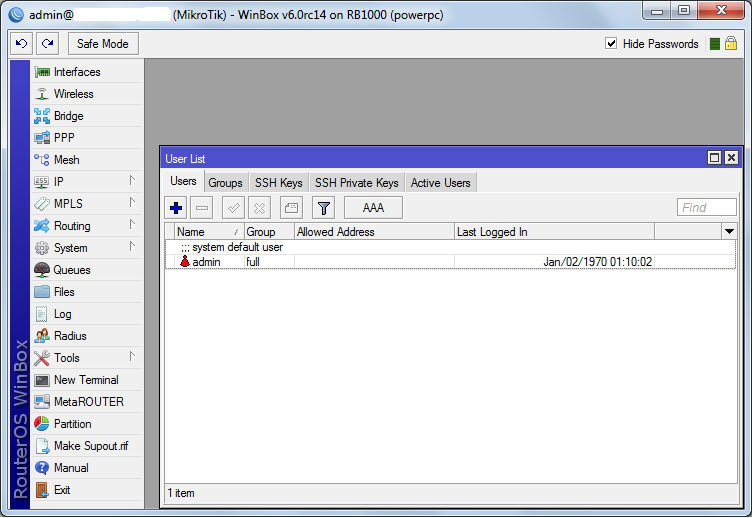
Task: Switch to the Users tab
Action: 184,181
